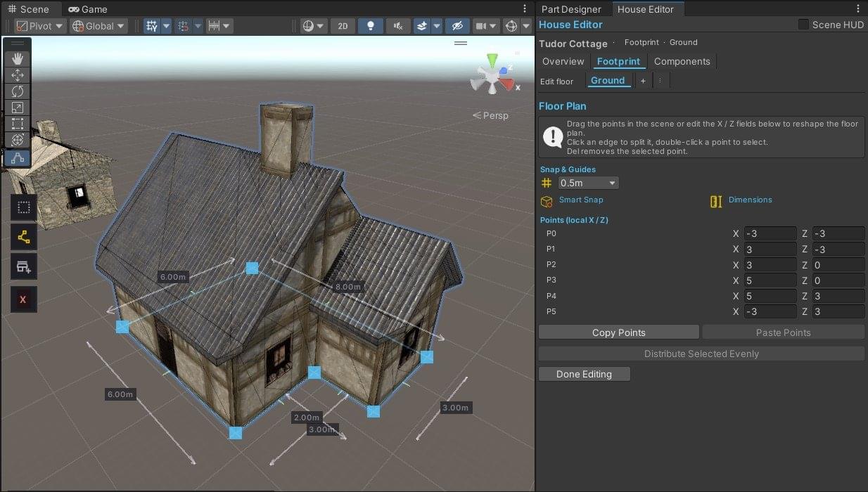Switch to the Game tab
This screenshot has width=868, height=492.
(x=88, y=9)
